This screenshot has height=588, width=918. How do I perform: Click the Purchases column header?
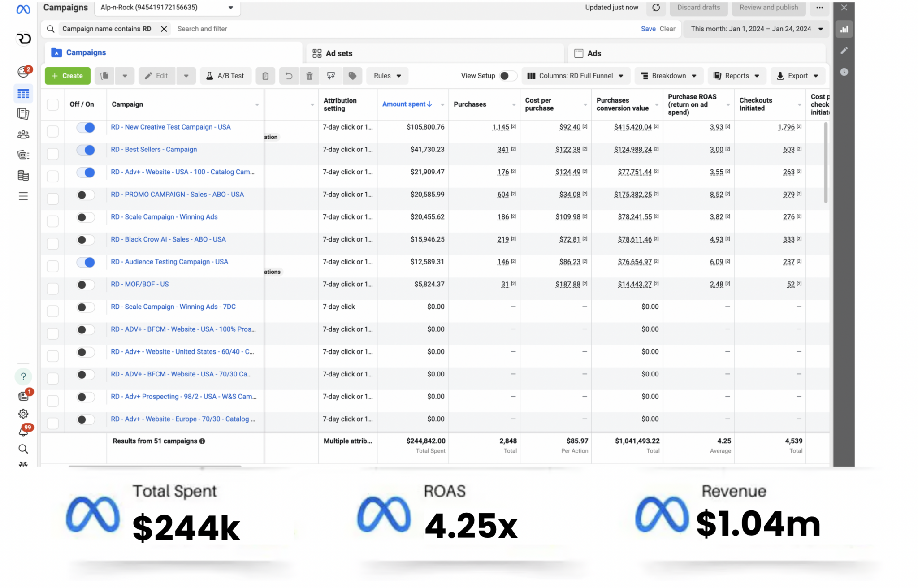(x=470, y=104)
